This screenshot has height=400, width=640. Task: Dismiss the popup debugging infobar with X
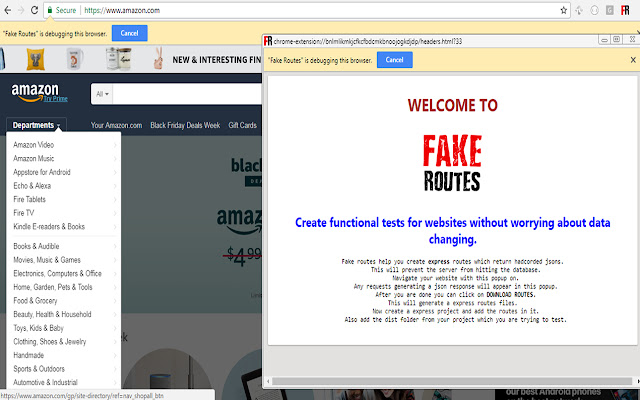[x=633, y=60]
